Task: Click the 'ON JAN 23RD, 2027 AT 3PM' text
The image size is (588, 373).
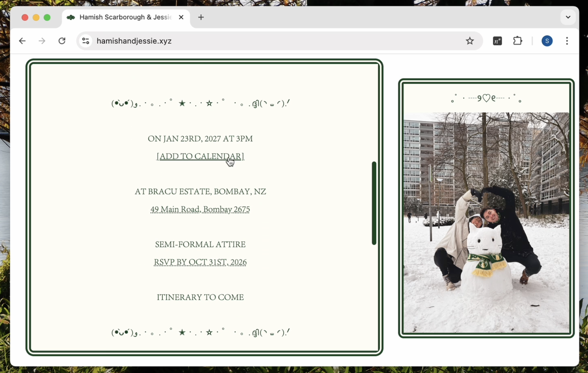Action: 200,139
